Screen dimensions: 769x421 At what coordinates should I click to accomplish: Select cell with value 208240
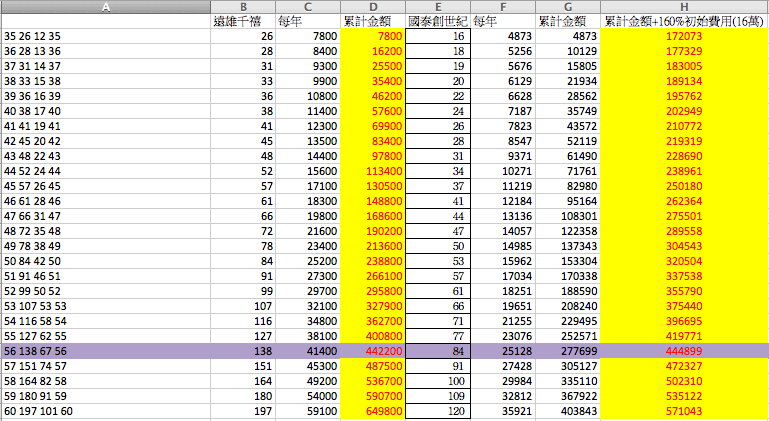[568, 306]
